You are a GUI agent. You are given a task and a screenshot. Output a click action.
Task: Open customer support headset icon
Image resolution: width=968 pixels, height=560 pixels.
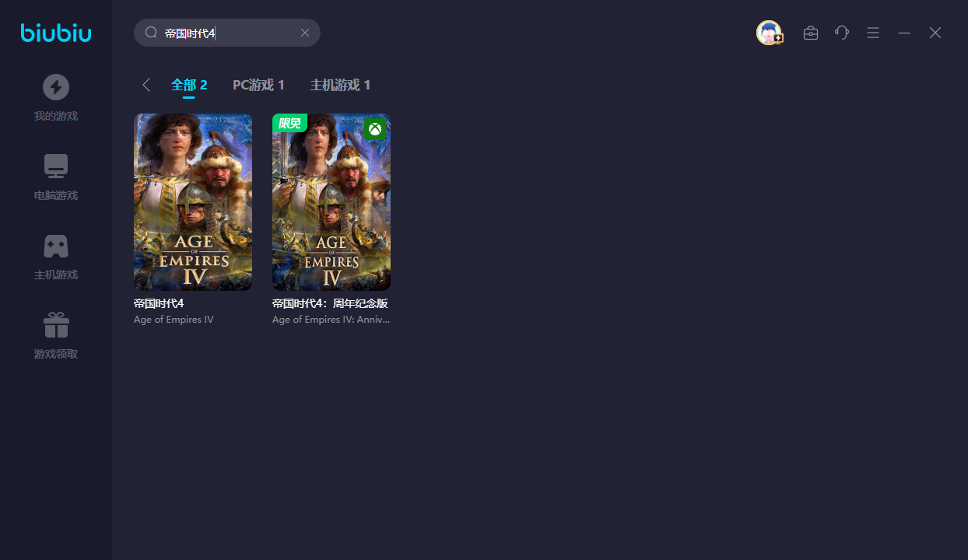(x=842, y=33)
